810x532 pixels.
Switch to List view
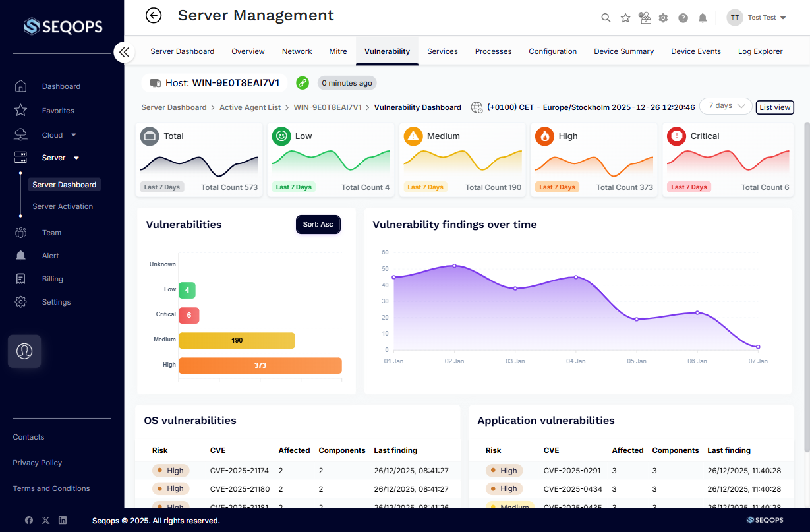[774, 107]
